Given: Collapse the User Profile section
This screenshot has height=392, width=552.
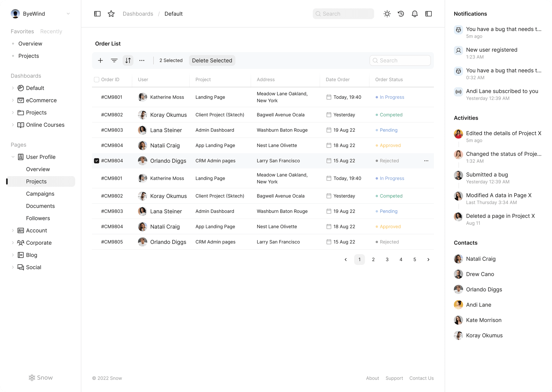Looking at the screenshot, I should tap(13, 157).
